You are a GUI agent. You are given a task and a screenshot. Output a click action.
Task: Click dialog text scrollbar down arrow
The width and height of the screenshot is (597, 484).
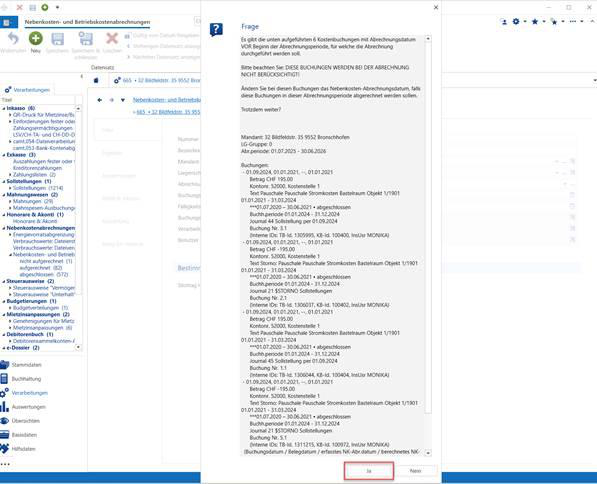tap(428, 453)
